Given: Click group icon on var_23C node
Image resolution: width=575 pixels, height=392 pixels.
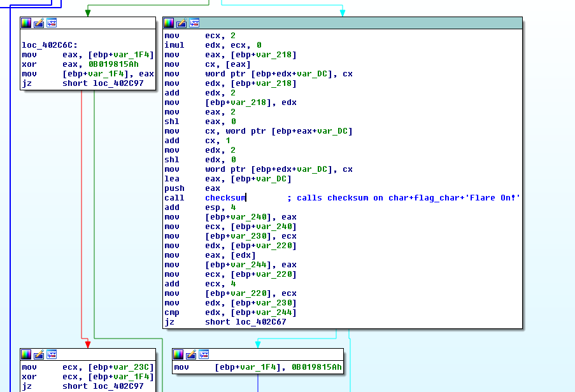Looking at the screenshot, I should pos(52,354).
